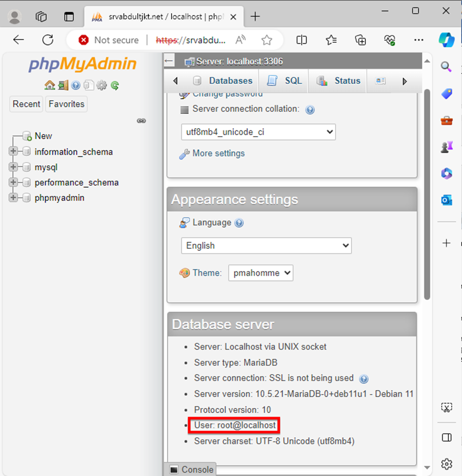Viewport: 462px width, 476px height.
Task: Open sidebar settings gear at bottom
Action: [x=447, y=464]
